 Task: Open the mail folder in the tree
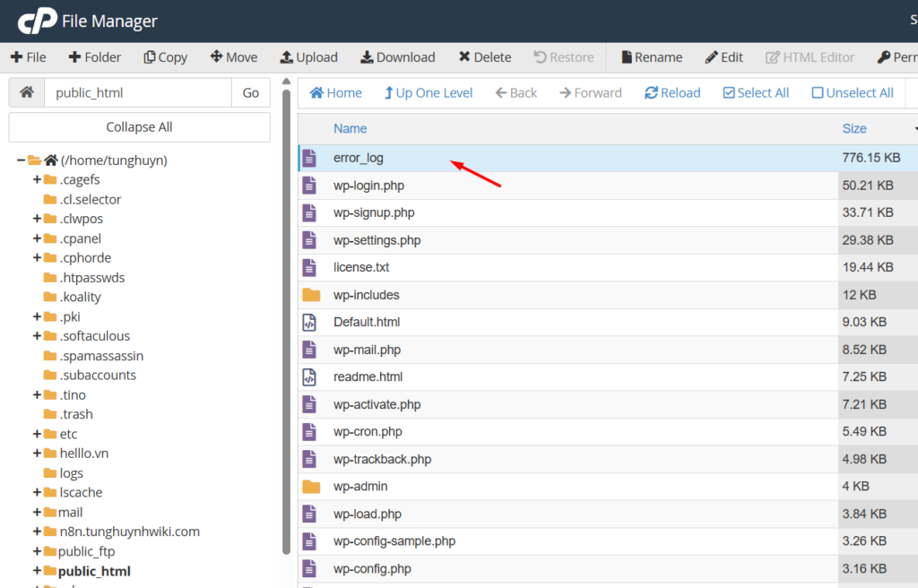click(64, 512)
